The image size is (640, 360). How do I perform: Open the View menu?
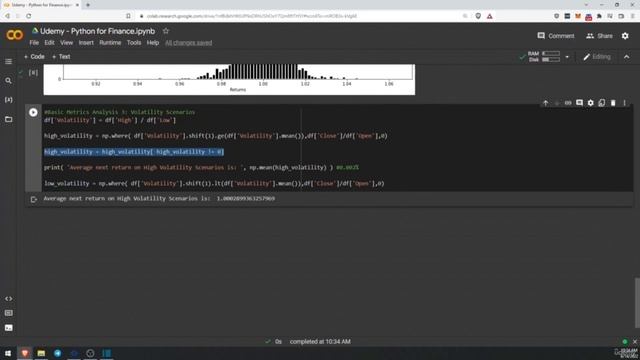click(66, 42)
